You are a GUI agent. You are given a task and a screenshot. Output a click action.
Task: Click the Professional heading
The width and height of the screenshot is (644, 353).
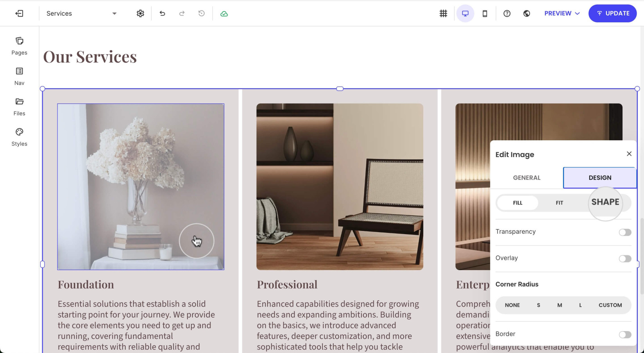(287, 284)
